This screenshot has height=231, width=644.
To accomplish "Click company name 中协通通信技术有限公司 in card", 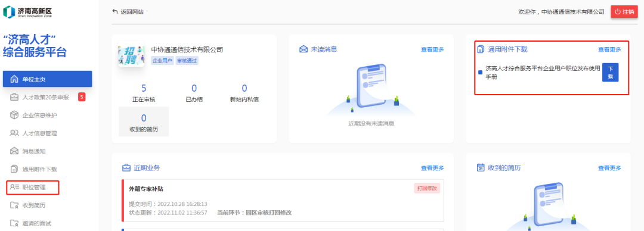I will tap(187, 49).
